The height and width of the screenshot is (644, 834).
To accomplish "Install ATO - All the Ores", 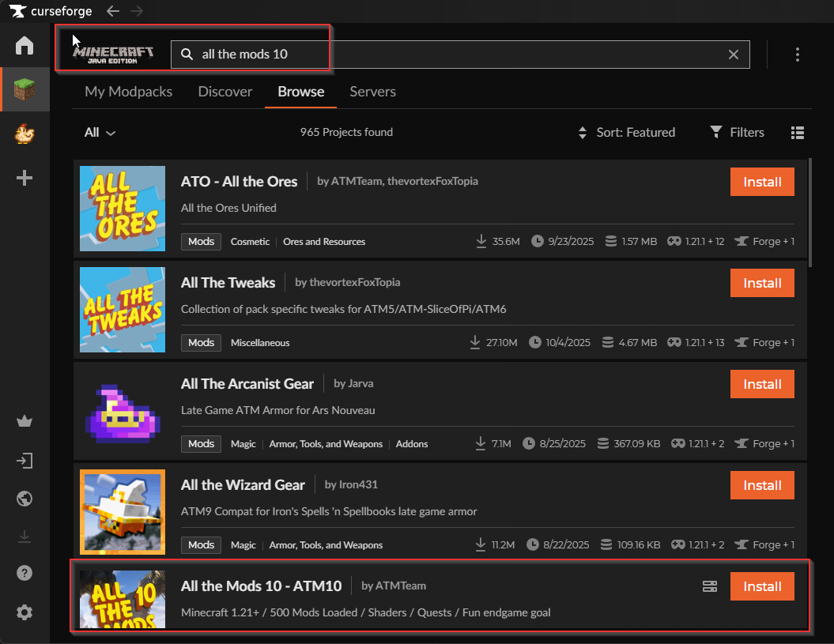I will 762,182.
